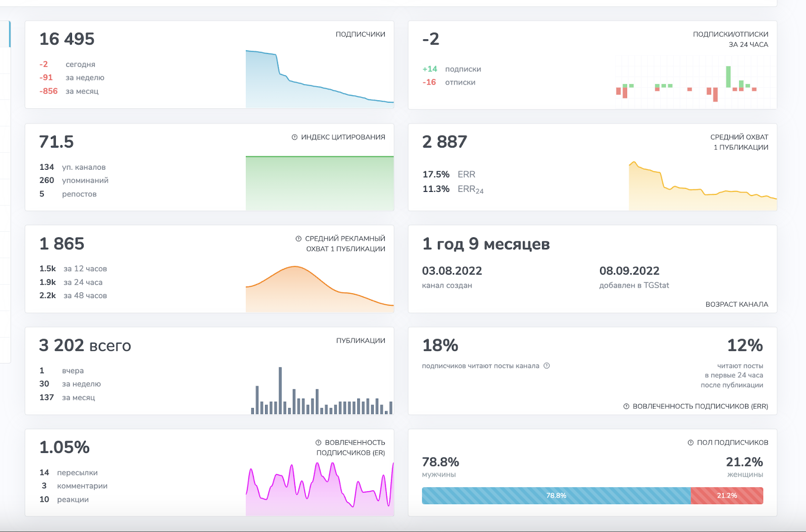Select 'сегодня' label in subscribers card
The image size is (806, 532).
click(80, 64)
